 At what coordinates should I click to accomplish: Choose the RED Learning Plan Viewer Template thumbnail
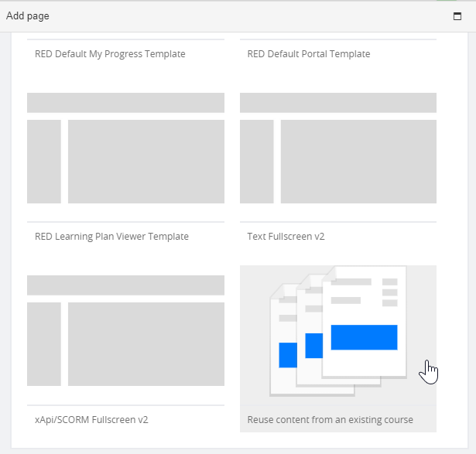pos(125,148)
